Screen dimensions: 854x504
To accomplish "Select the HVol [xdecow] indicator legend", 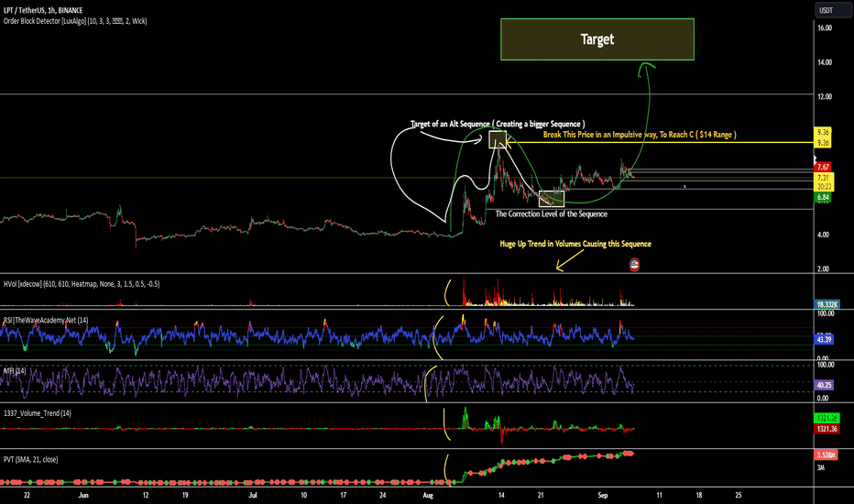I will 82,284.
